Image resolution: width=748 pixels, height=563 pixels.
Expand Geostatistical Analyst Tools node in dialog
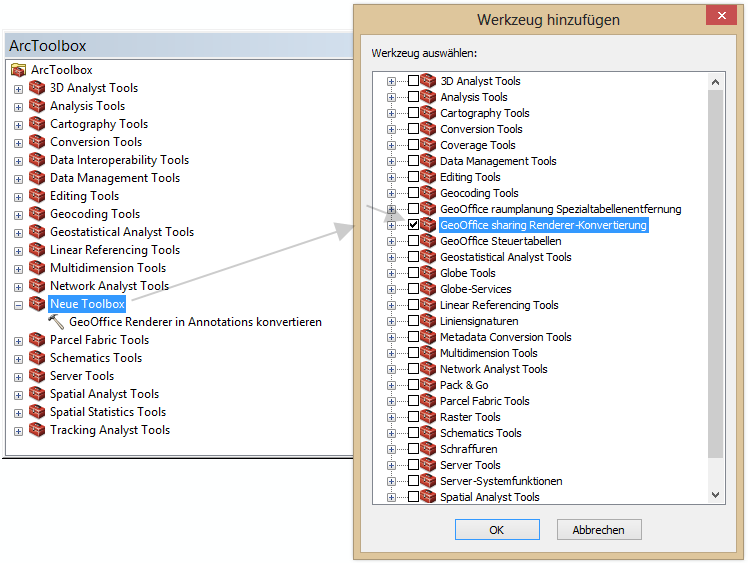coord(391,258)
